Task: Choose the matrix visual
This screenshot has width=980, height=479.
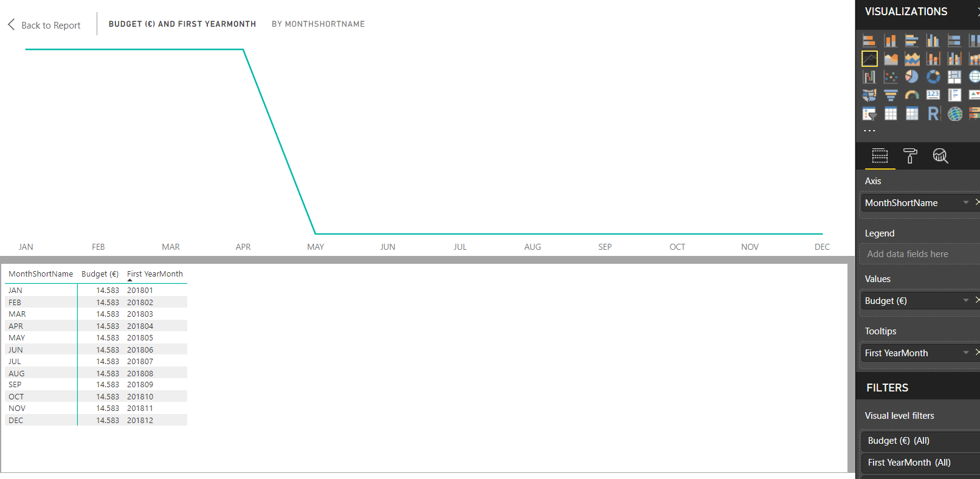Action: coord(912,114)
